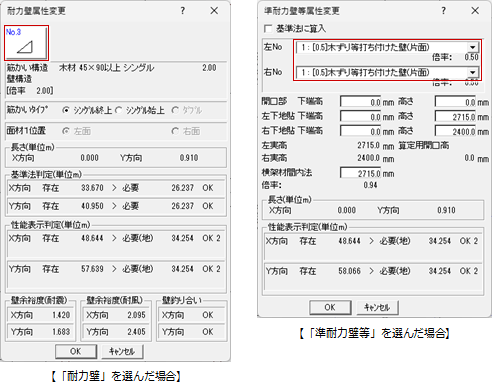
Task: Select シングル終上 brace type radio button
Action: (x=66, y=110)
